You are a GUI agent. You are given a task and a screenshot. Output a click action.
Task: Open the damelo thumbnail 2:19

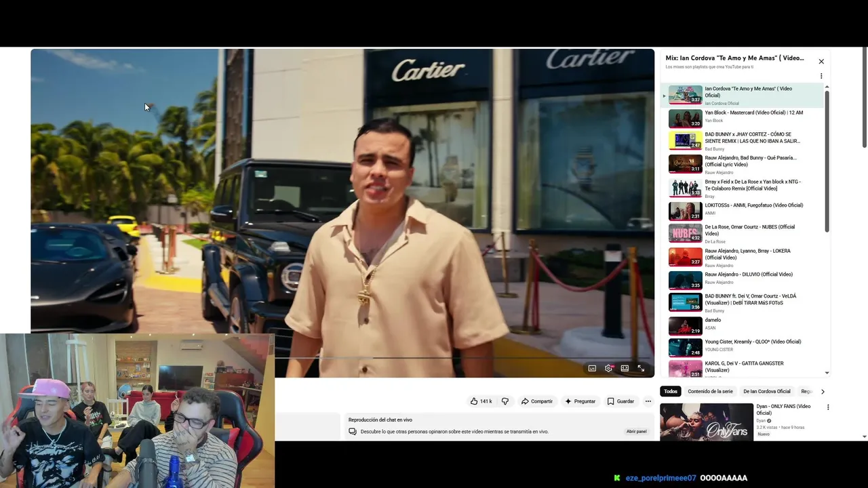(x=686, y=326)
